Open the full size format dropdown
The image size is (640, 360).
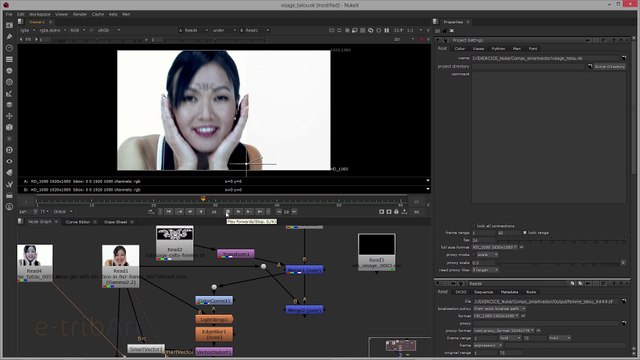(x=495, y=247)
